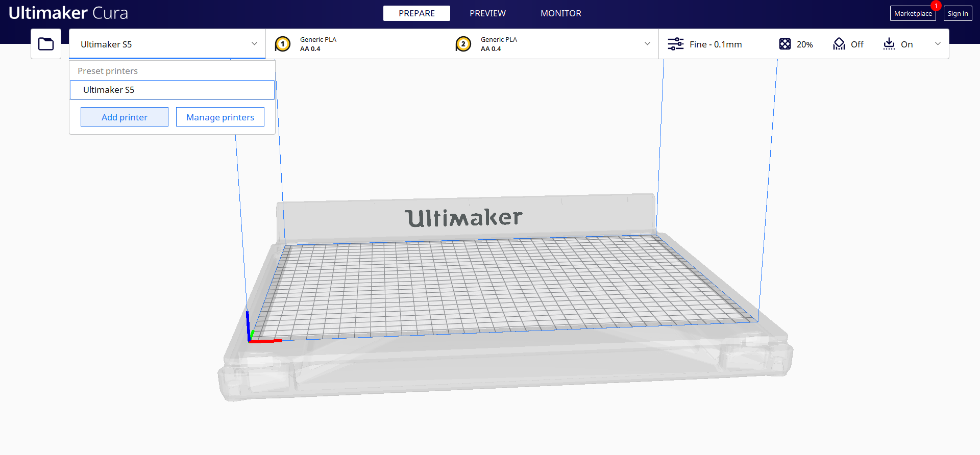
Task: Click the Preset printers heading
Action: pos(108,71)
